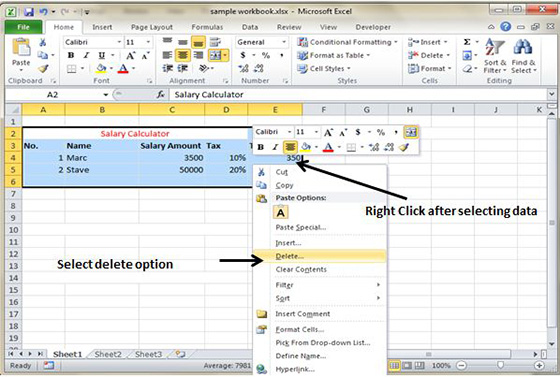The width and height of the screenshot is (560, 377).
Task: Click the Name Box showing A2
Action: (x=52, y=95)
